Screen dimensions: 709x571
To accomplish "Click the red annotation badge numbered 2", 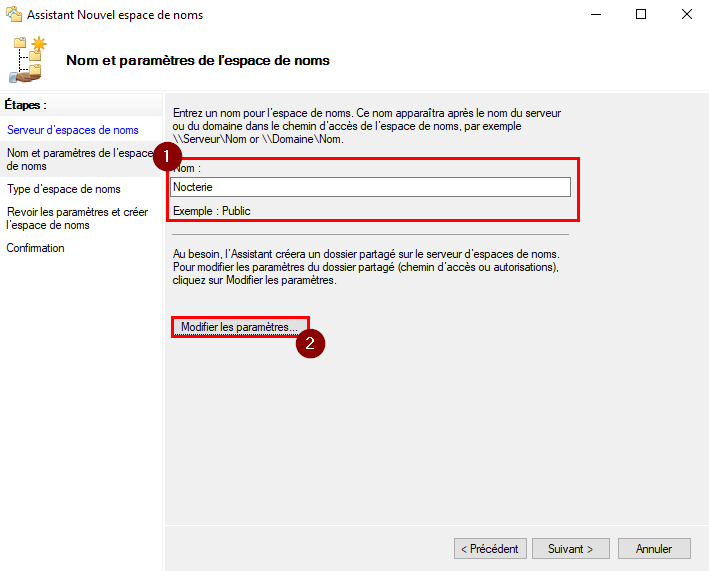I will 312,343.
